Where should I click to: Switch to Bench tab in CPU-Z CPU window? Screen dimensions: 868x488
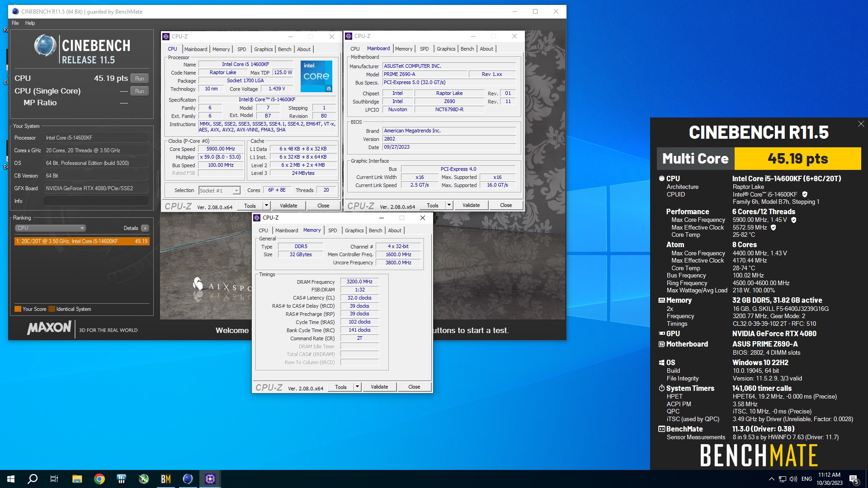tap(284, 49)
